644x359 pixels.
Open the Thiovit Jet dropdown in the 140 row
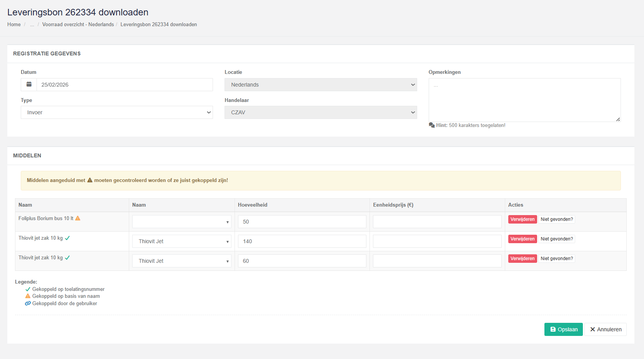[182, 241]
